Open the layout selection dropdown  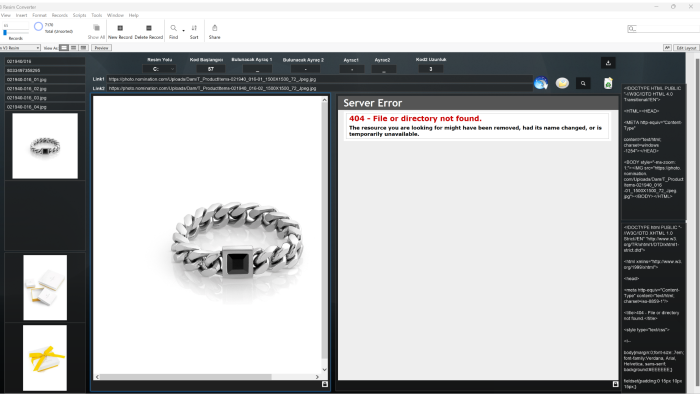[x=20, y=48]
